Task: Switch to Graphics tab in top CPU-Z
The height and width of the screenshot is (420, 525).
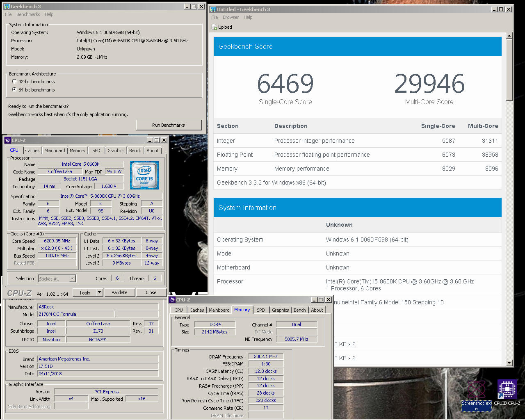Action: [116, 151]
